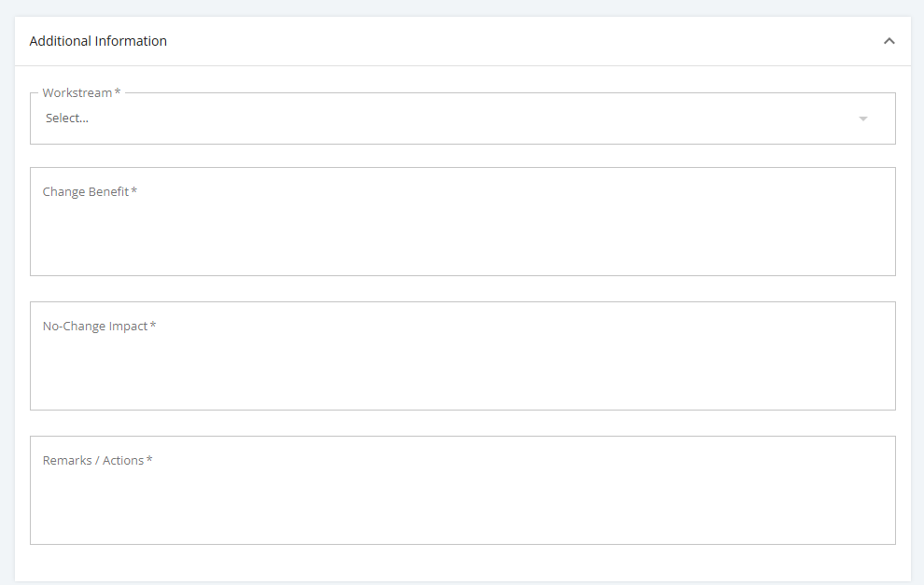Focus the Remarks / Actions text area

pos(463,490)
